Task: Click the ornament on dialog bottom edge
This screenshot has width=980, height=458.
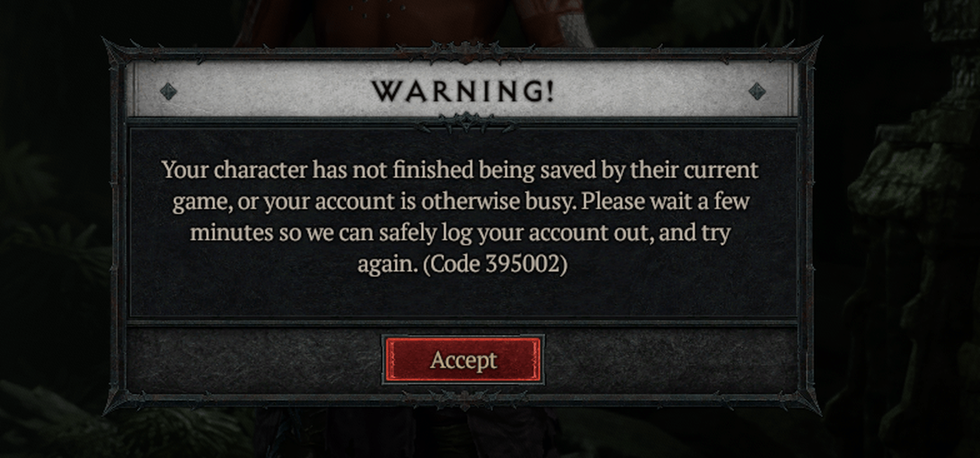Action: click(x=464, y=398)
